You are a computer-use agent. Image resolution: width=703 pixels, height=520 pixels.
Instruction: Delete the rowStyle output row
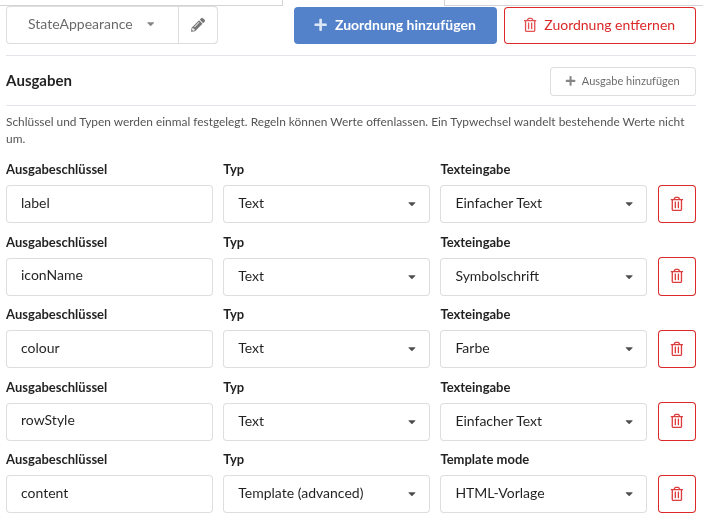(677, 421)
